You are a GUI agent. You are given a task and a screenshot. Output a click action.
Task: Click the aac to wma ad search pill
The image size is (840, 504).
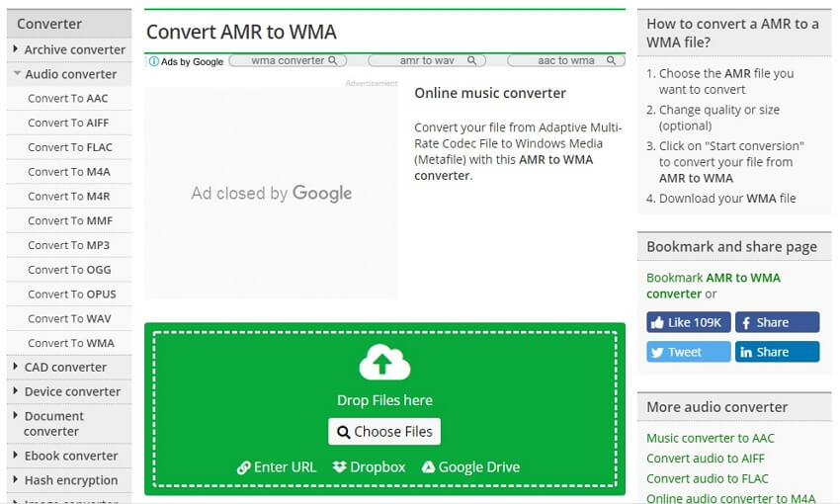pos(566,60)
